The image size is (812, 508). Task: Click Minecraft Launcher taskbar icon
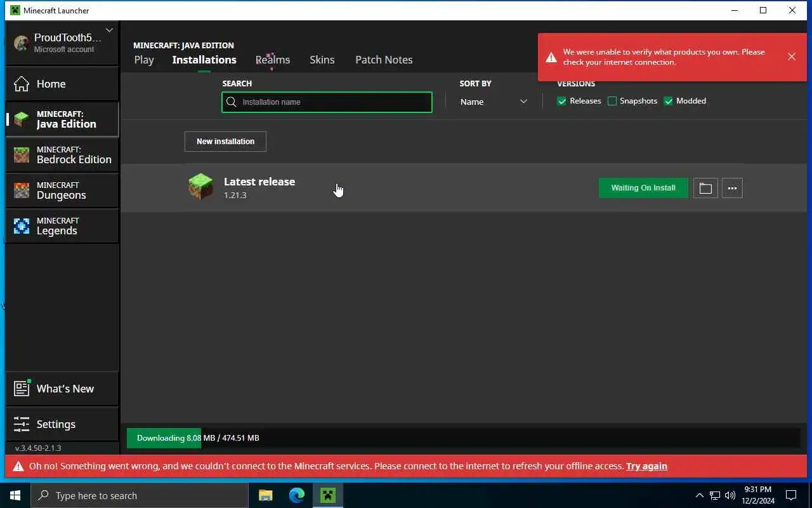[327, 495]
